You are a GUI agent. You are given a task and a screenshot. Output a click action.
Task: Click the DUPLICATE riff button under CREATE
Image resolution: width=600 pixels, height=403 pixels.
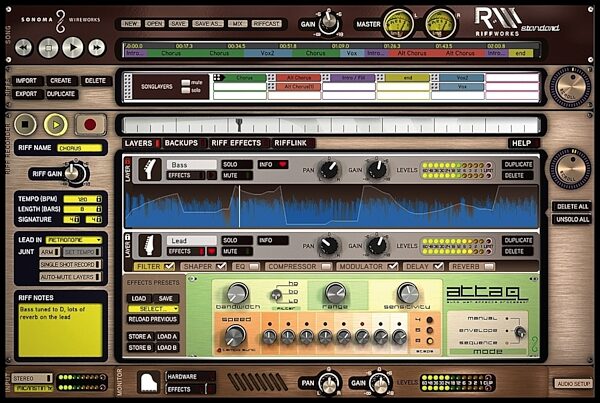[x=61, y=94]
